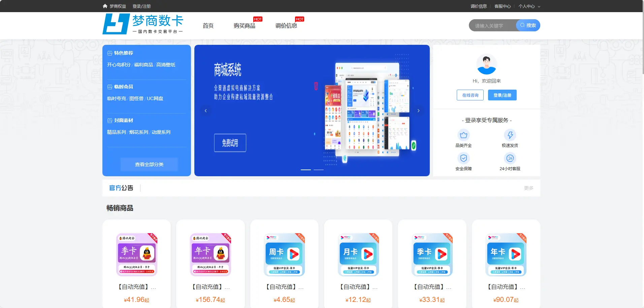
Task: Open the 优酷 VIP 周卡 product thumbnail
Action: click(284, 254)
